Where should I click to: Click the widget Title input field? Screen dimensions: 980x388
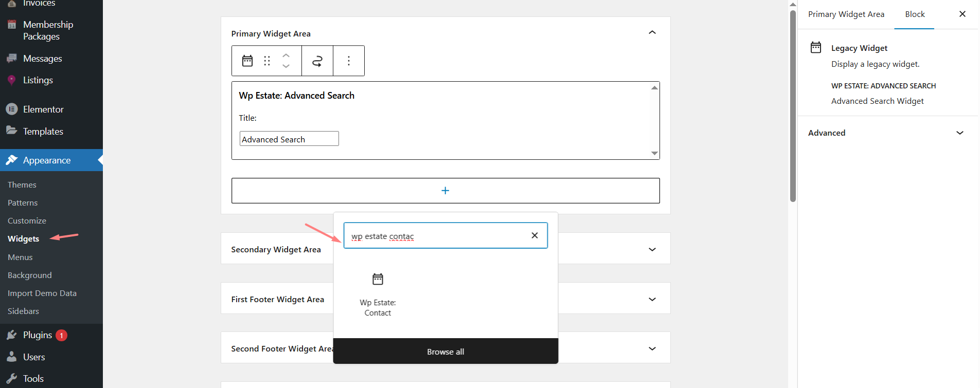[289, 139]
